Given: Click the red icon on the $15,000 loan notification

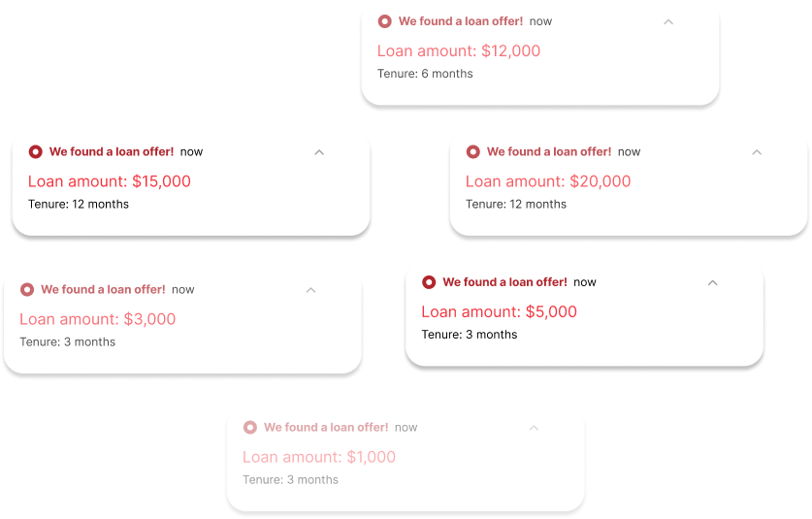Looking at the screenshot, I should tap(36, 151).
